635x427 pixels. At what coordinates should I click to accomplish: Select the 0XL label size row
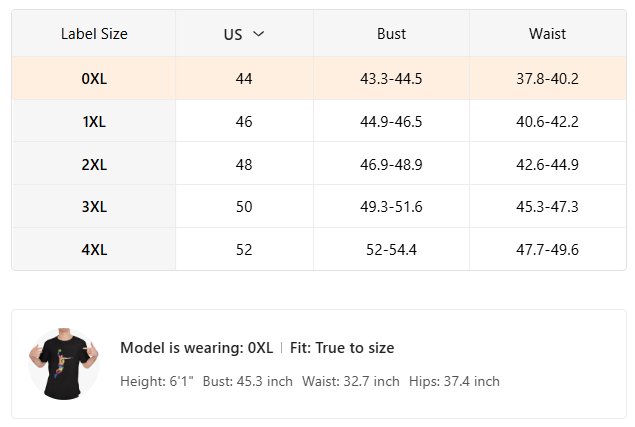[94, 78]
